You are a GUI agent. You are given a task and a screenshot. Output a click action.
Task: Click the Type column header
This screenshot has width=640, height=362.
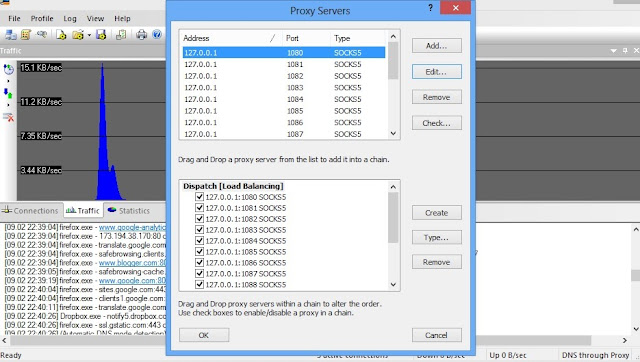point(358,38)
